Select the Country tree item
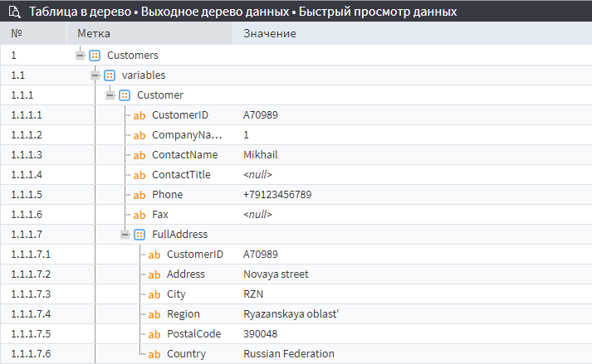The height and width of the screenshot is (364, 592). point(186,354)
